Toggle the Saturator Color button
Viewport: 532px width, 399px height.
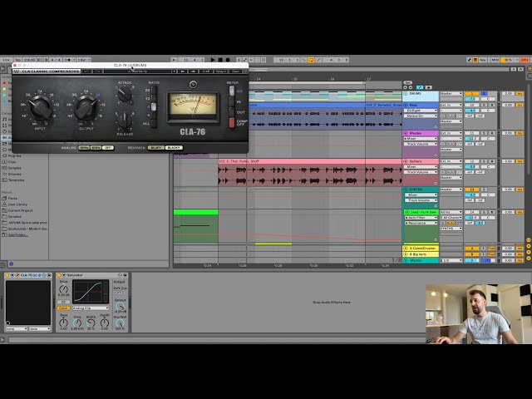[x=63, y=308]
